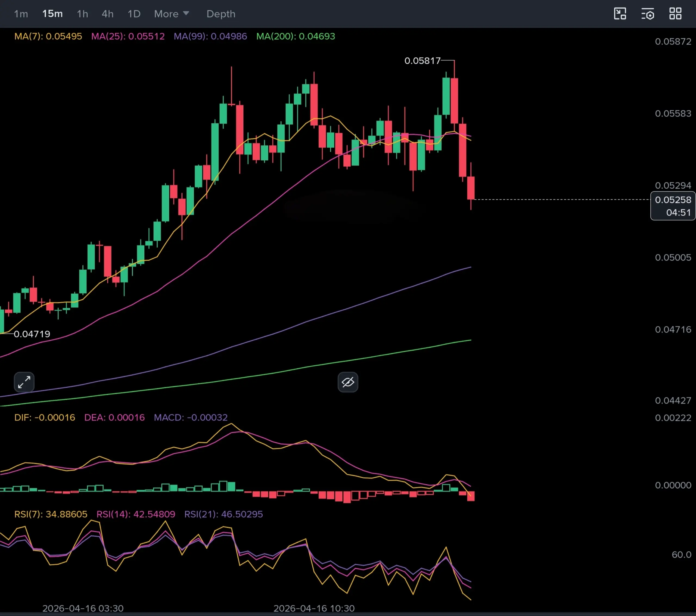This screenshot has width=696, height=616.
Task: Choose the 4h interval
Action: tap(108, 14)
